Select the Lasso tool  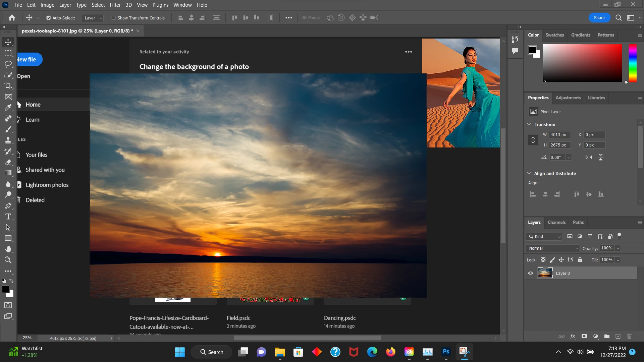tap(8, 64)
